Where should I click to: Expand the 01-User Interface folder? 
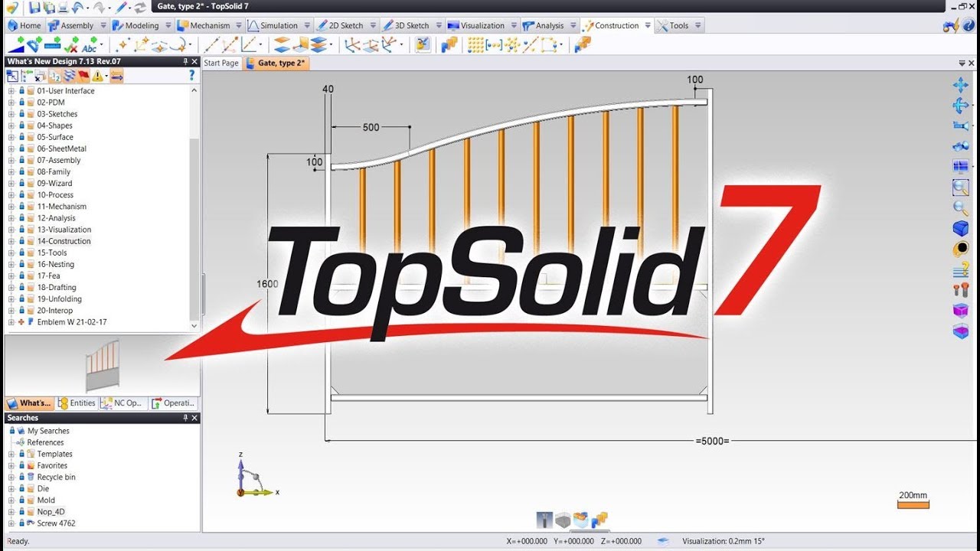(x=11, y=91)
